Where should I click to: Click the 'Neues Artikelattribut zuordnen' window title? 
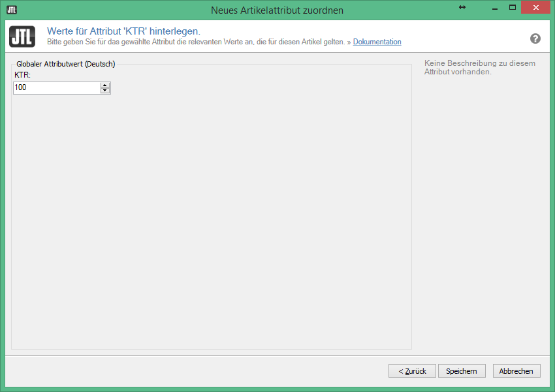(277, 10)
